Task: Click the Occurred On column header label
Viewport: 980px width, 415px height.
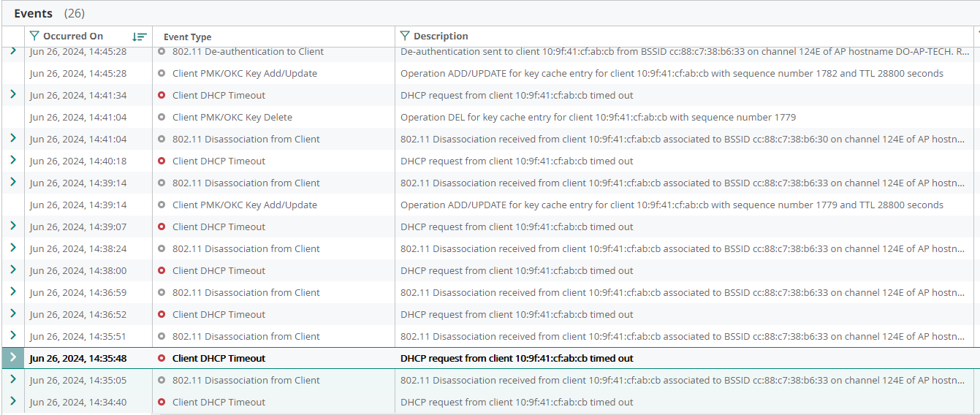Action: [x=73, y=36]
